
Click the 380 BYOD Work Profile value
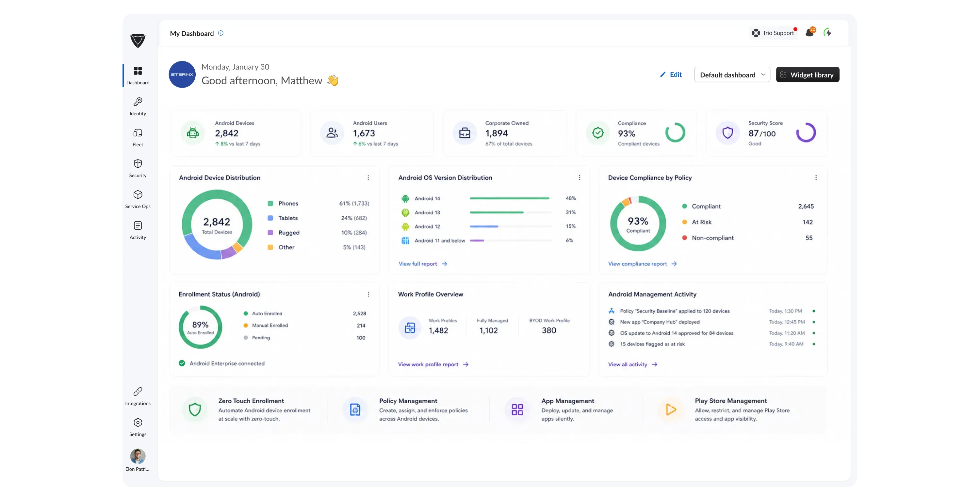point(549,330)
